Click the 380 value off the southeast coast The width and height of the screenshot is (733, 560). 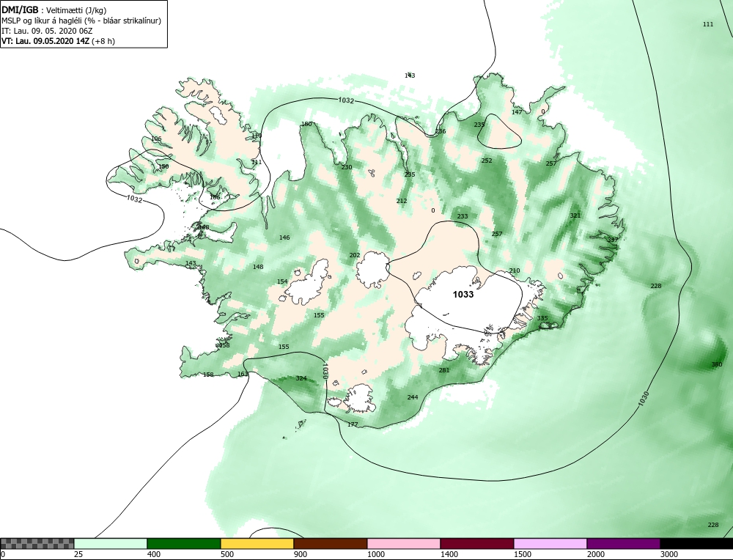[717, 364]
